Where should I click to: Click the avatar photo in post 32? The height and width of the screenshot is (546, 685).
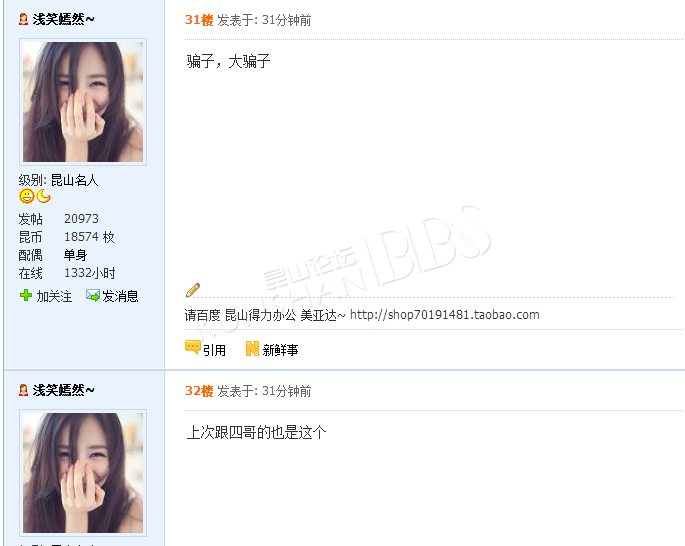click(x=83, y=473)
